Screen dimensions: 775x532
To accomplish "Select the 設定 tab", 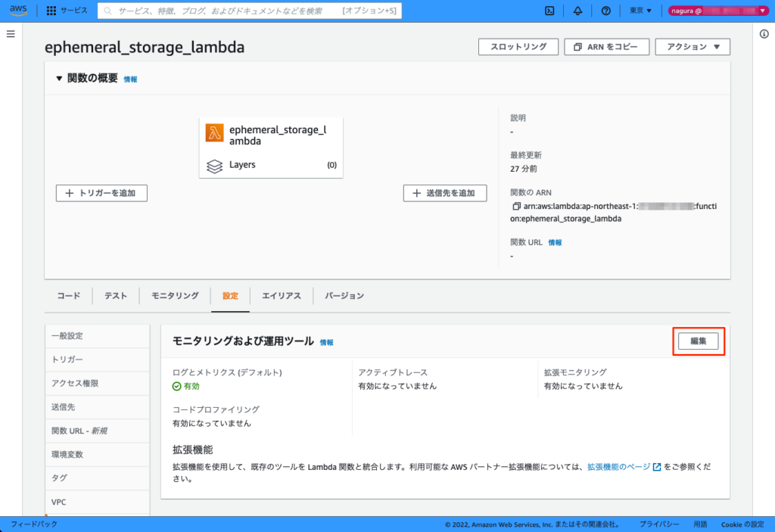I will point(230,296).
